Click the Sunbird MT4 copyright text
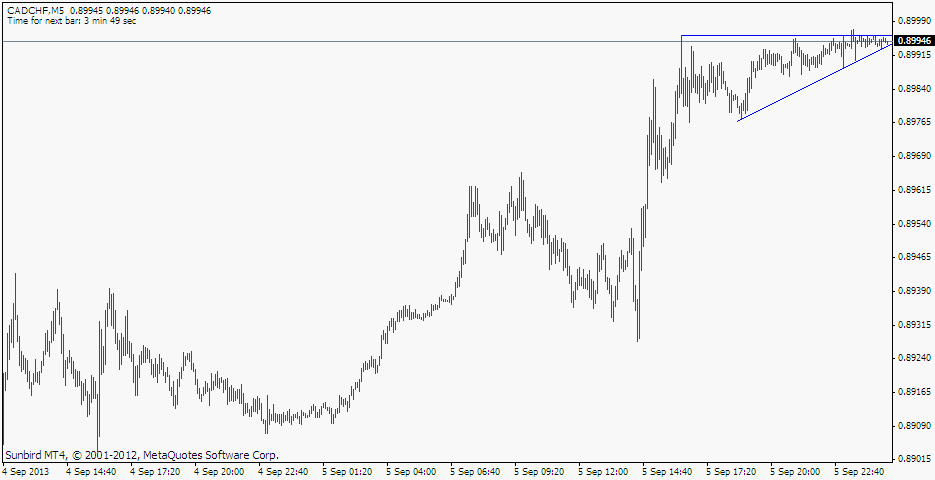935x480 pixels. click(141, 455)
